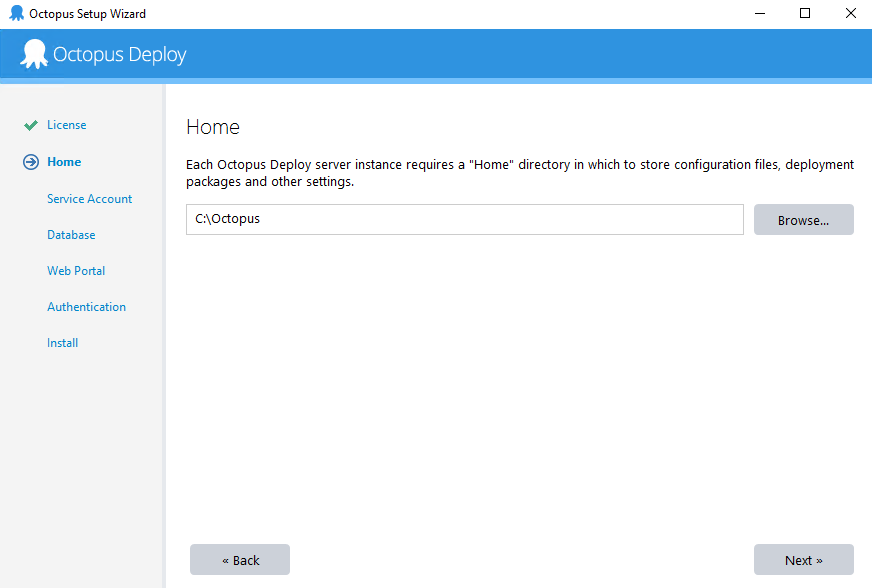Screen dimensions: 872x588
Task: Open the License step in the sidebar
Action: [x=66, y=125]
